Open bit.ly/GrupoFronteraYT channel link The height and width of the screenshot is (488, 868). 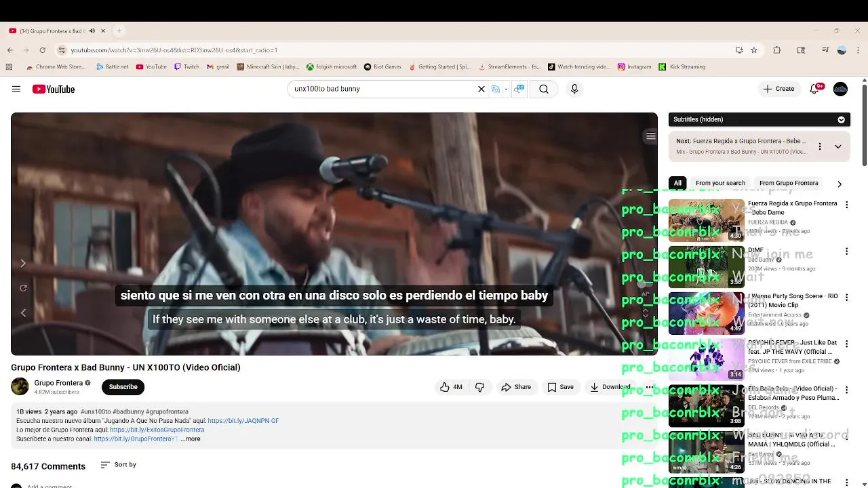pyautogui.click(x=136, y=439)
